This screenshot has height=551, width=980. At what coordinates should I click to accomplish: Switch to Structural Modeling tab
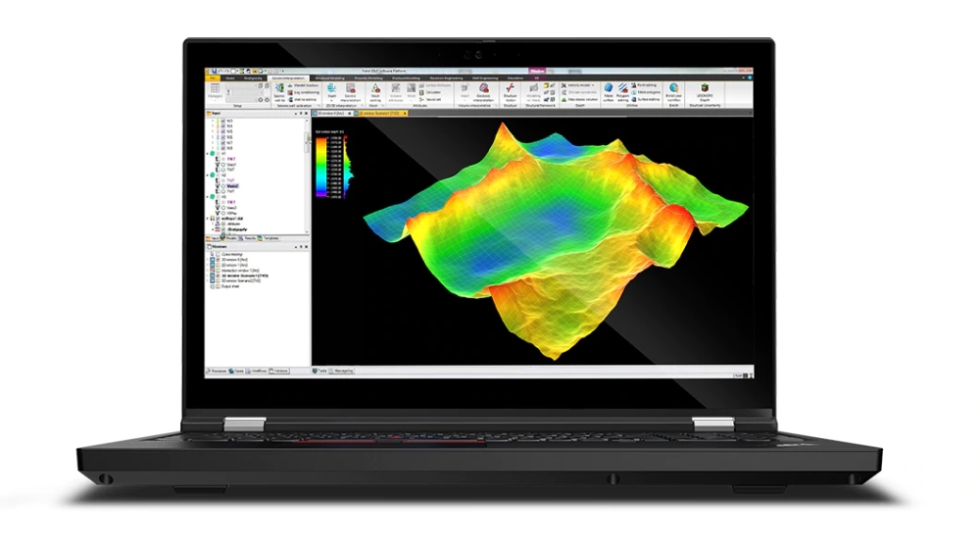tap(330, 78)
